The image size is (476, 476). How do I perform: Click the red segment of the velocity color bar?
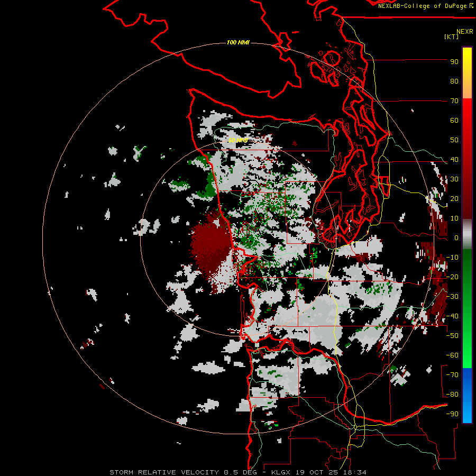coord(467,158)
